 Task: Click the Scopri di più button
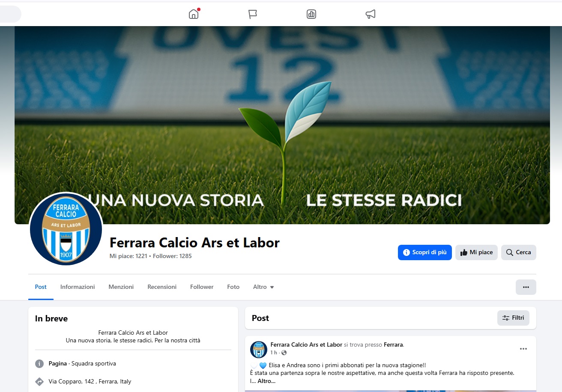tap(424, 252)
